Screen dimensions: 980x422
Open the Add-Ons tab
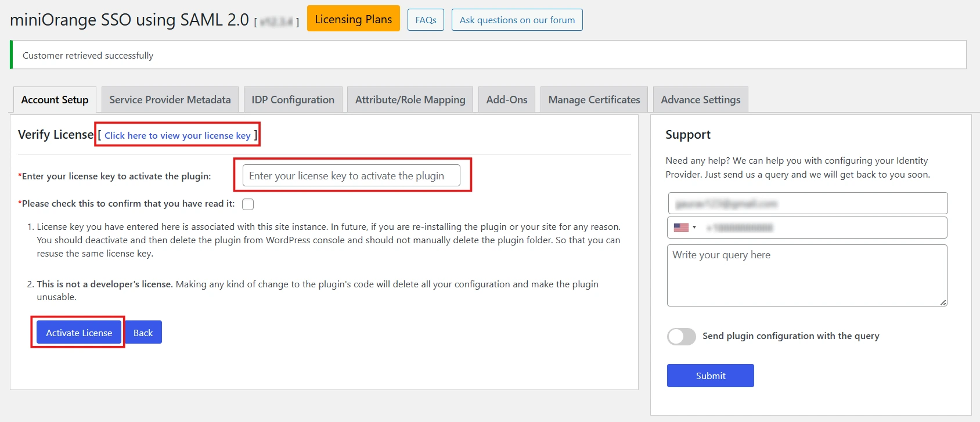(x=507, y=100)
